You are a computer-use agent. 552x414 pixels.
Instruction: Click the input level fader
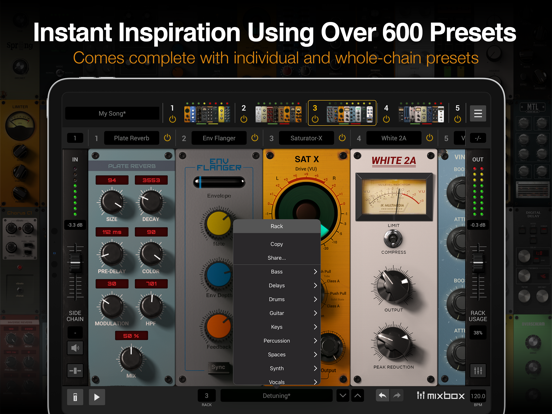75,263
